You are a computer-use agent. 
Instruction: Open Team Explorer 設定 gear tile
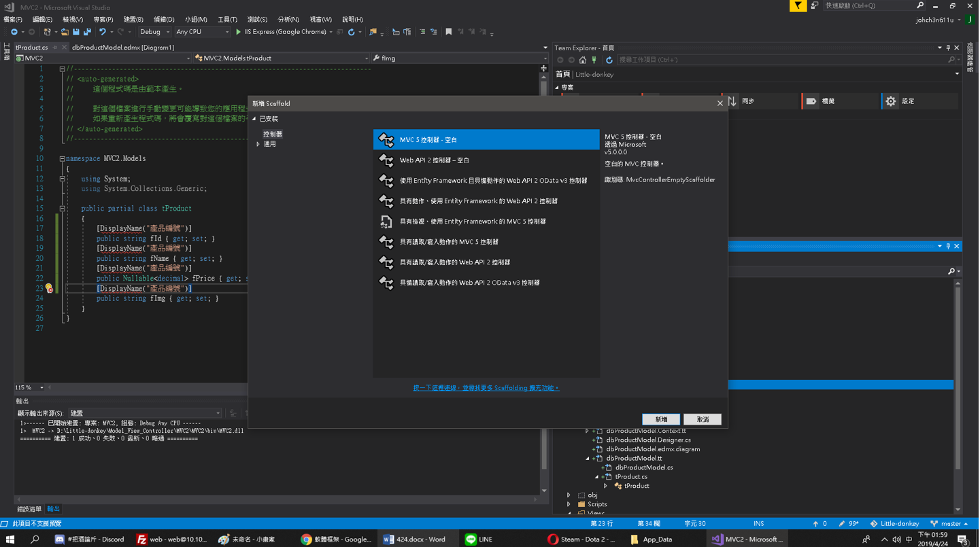[x=919, y=101]
